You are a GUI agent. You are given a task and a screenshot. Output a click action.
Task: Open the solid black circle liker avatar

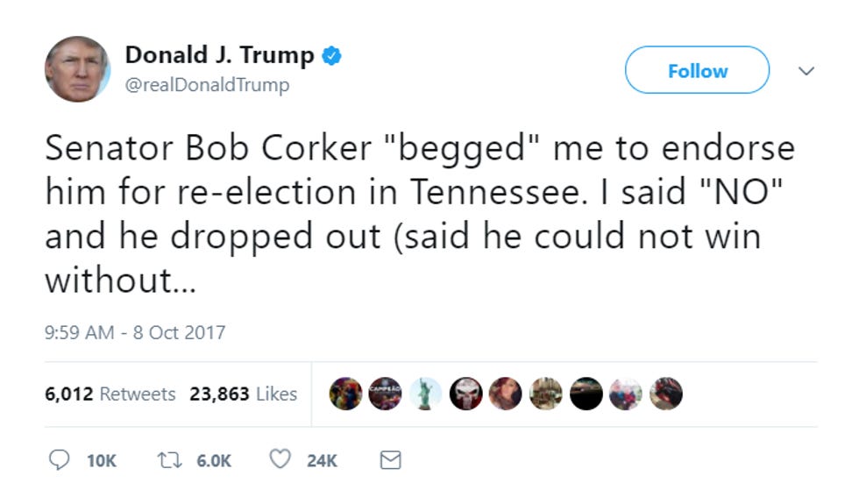(x=586, y=394)
